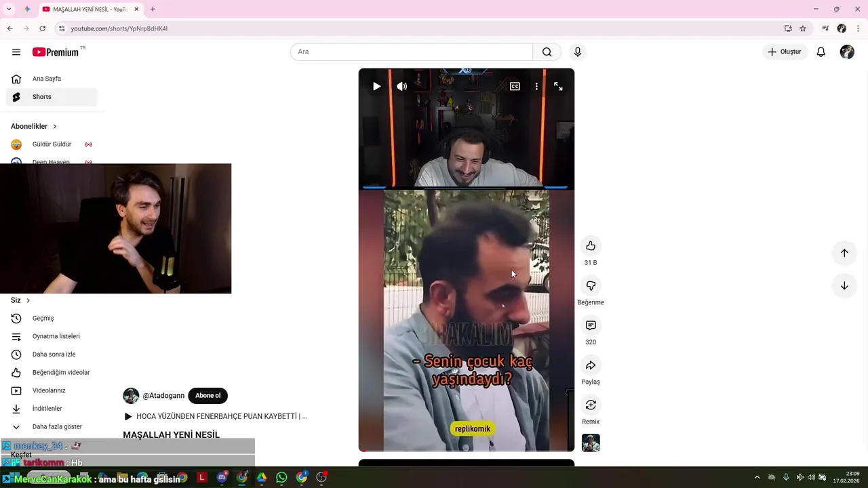Start voice search with the microphone
Viewport: 868px width, 488px height.
(x=578, y=52)
